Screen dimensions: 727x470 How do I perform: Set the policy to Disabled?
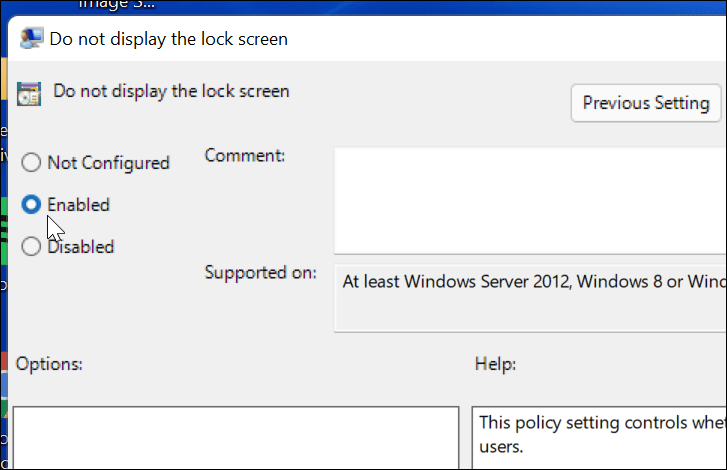click(x=32, y=247)
